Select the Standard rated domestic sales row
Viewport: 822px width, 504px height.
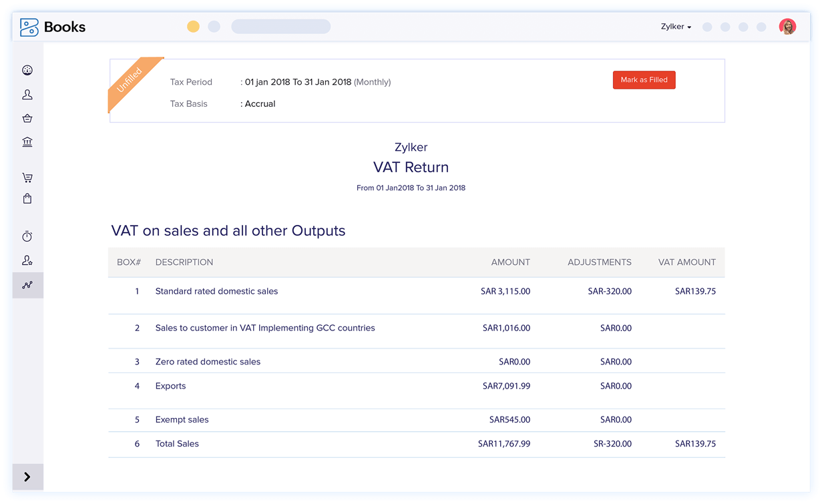216,292
